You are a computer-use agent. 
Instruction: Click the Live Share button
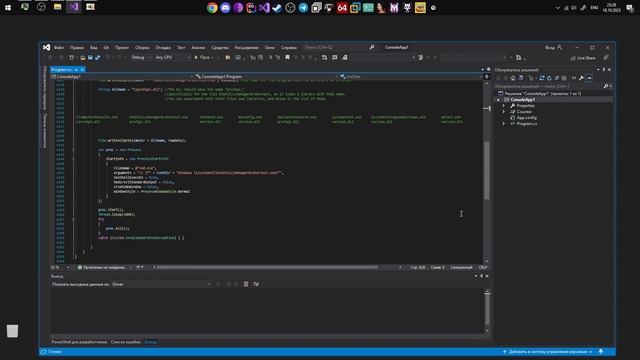click(x=583, y=58)
